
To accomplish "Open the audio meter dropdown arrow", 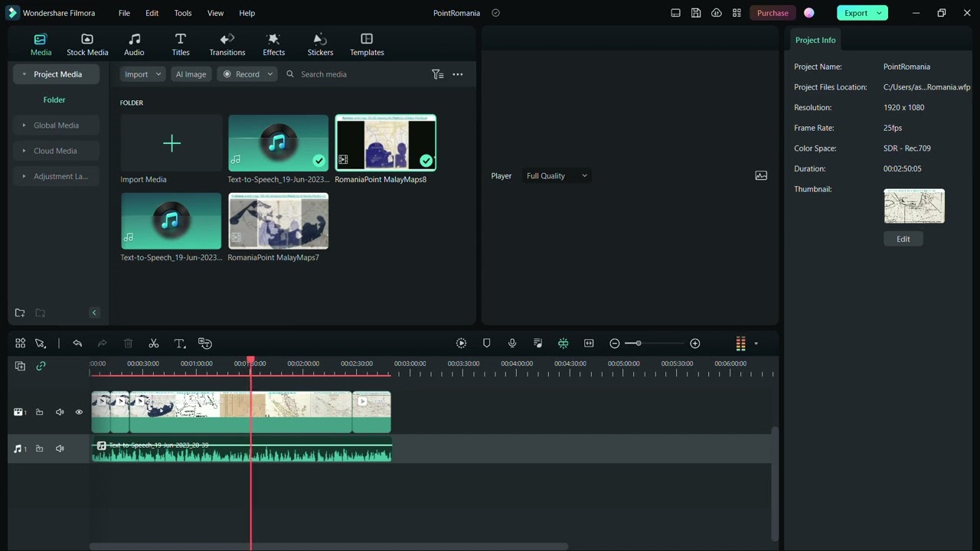I will [x=756, y=344].
